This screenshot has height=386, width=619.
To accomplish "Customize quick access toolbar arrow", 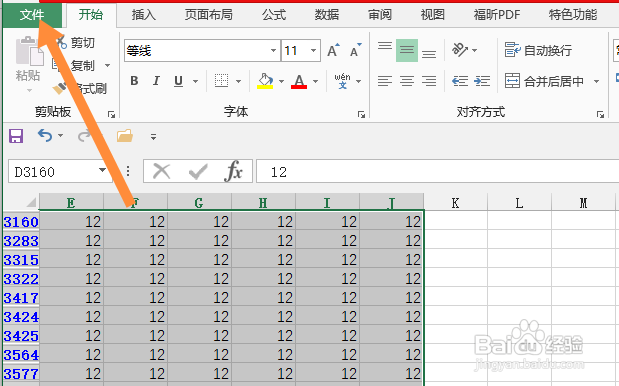I will pos(153,137).
